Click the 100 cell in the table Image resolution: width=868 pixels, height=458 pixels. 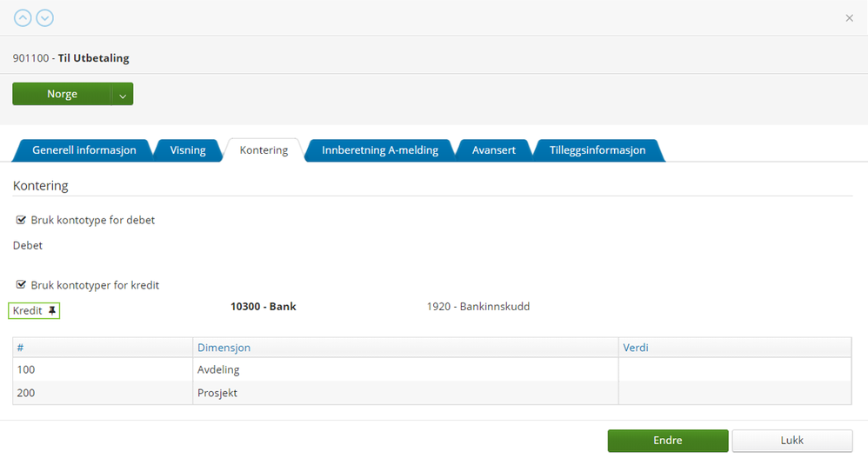103,369
